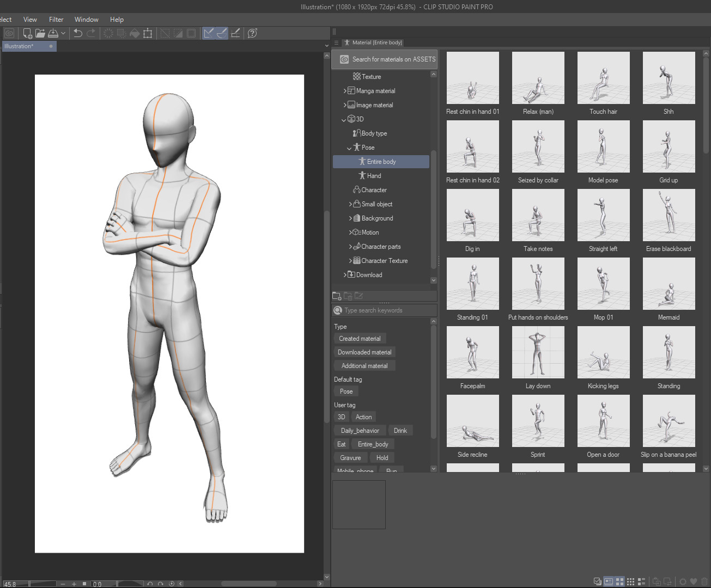Collapse the 3D category in material tree

343,119
